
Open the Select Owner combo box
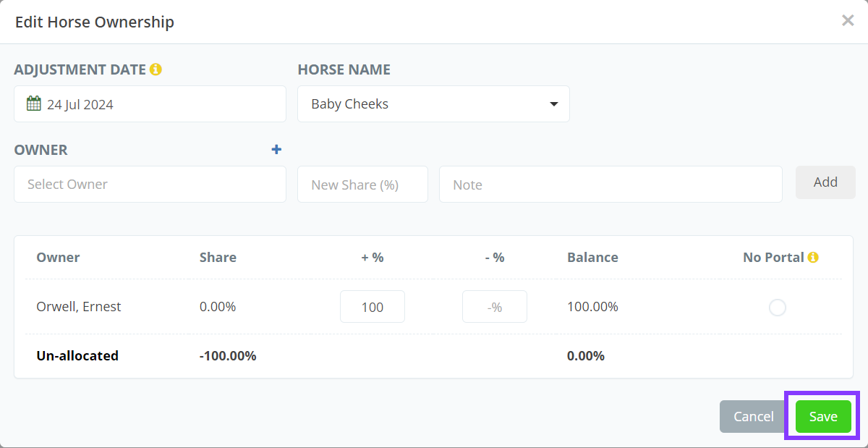coord(150,185)
